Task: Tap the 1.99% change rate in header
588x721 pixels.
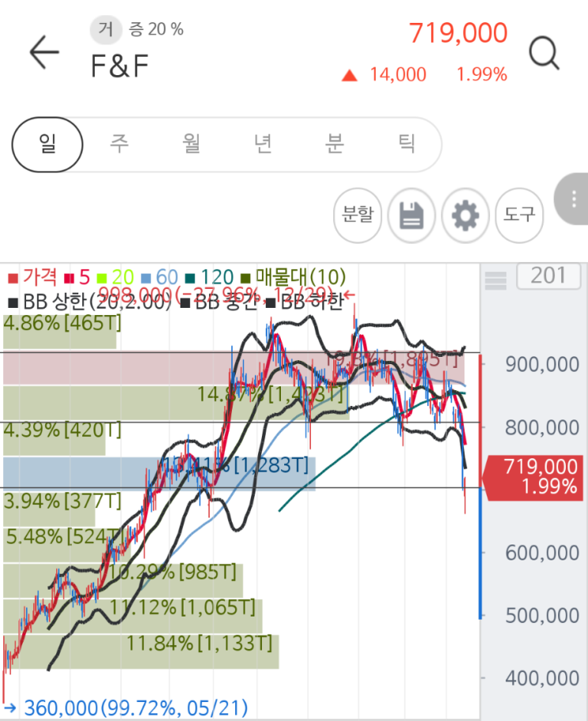Action: tap(482, 74)
